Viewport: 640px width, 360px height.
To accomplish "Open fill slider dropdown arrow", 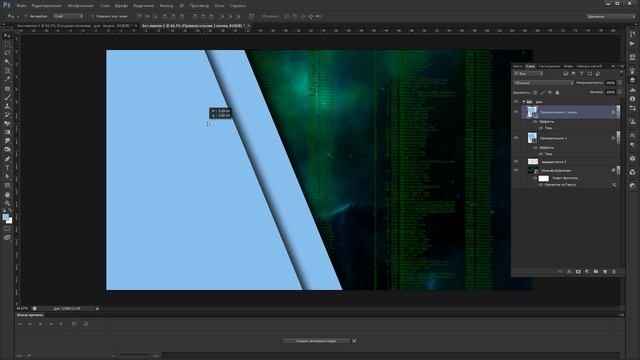I will click(620, 92).
